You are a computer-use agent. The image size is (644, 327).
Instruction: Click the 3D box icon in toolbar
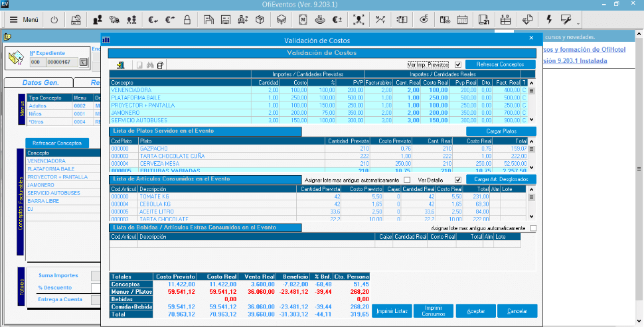tap(260, 20)
